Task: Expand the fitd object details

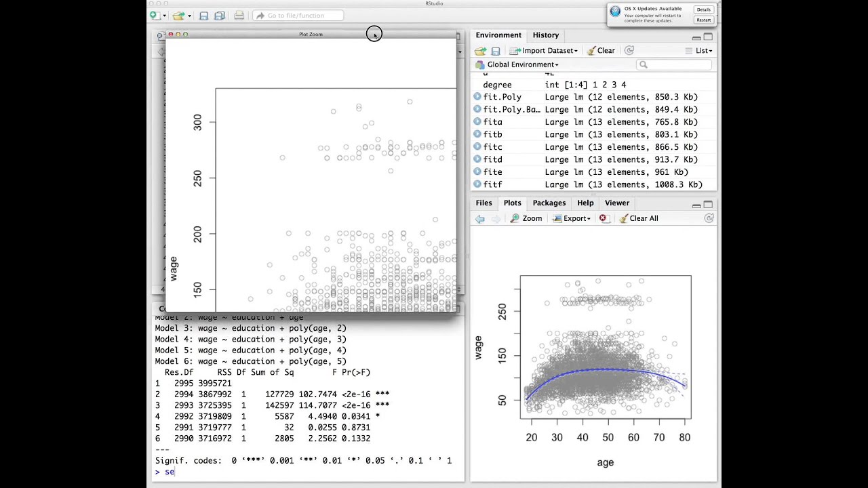Action: [x=477, y=159]
